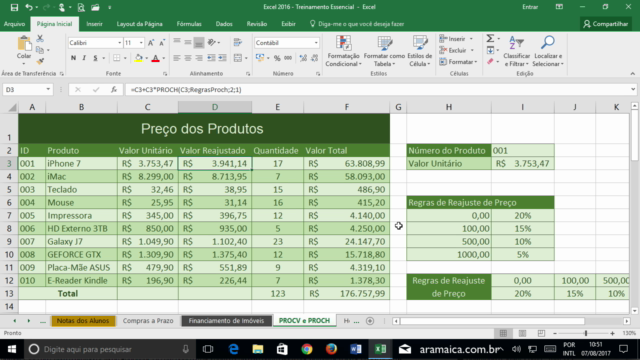Screen dimensions: 640x360
Task: Switch to the Layout da Página tab
Action: coord(140,24)
